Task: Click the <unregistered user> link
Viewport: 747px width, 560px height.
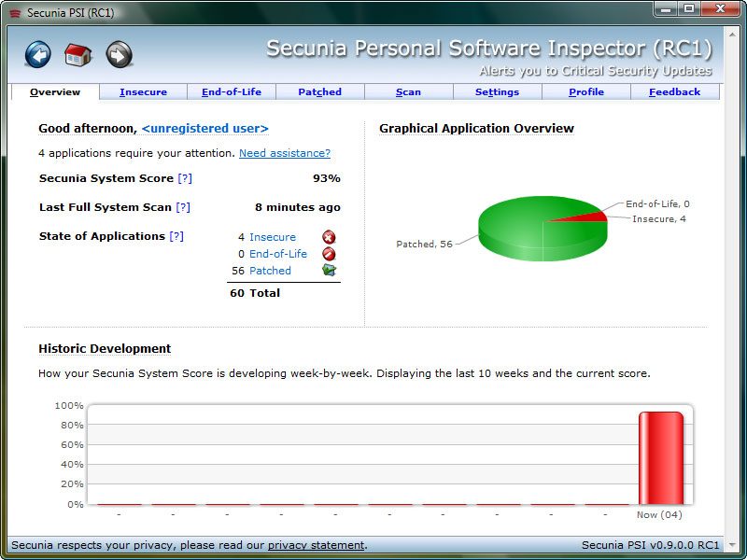Action: tap(205, 129)
